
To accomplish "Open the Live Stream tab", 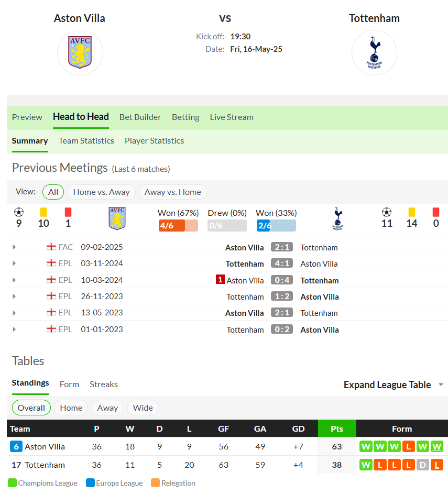I will [232, 117].
